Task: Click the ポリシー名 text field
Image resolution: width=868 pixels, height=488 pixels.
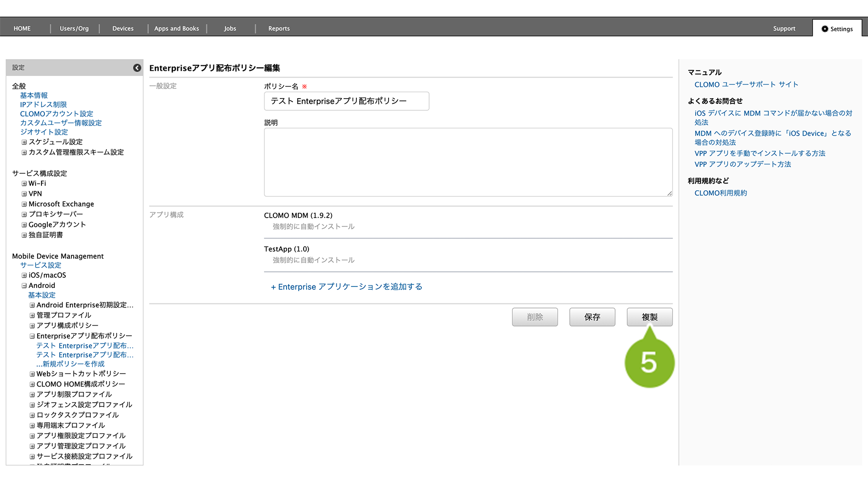Action: (x=347, y=101)
